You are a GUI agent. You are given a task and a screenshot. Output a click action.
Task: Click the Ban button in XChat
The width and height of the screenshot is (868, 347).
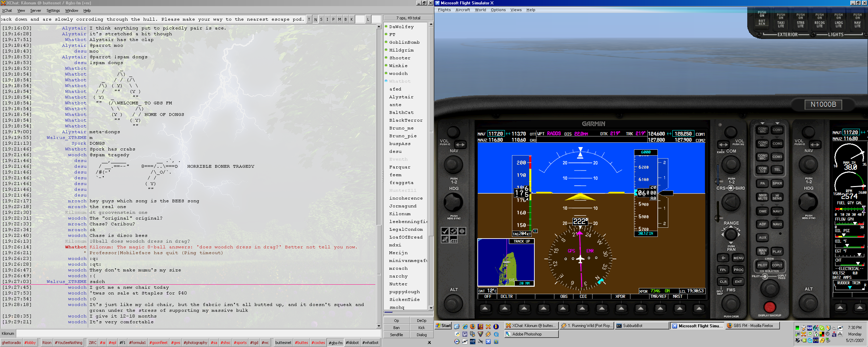(396, 328)
